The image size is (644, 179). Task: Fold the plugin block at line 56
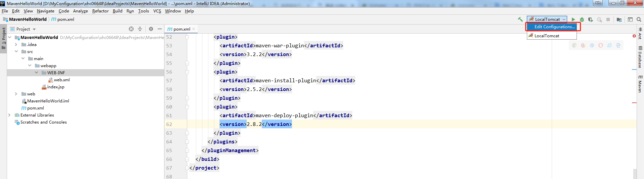[x=187, y=72]
